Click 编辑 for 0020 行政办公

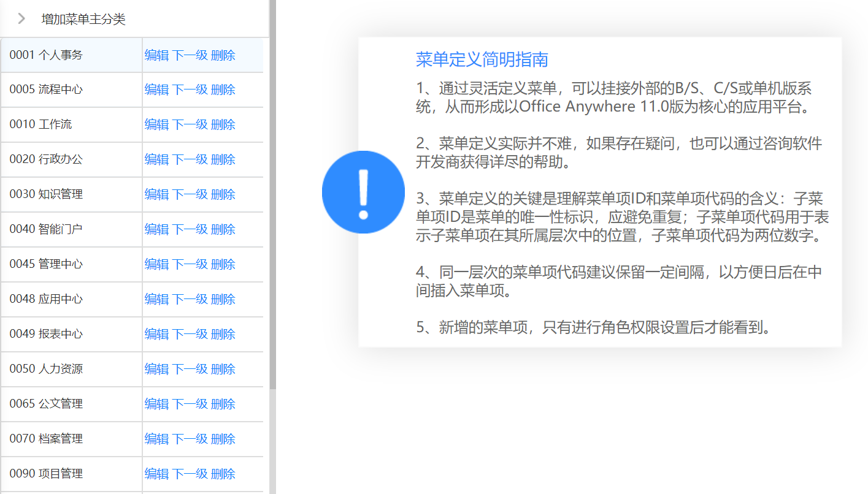tap(156, 159)
